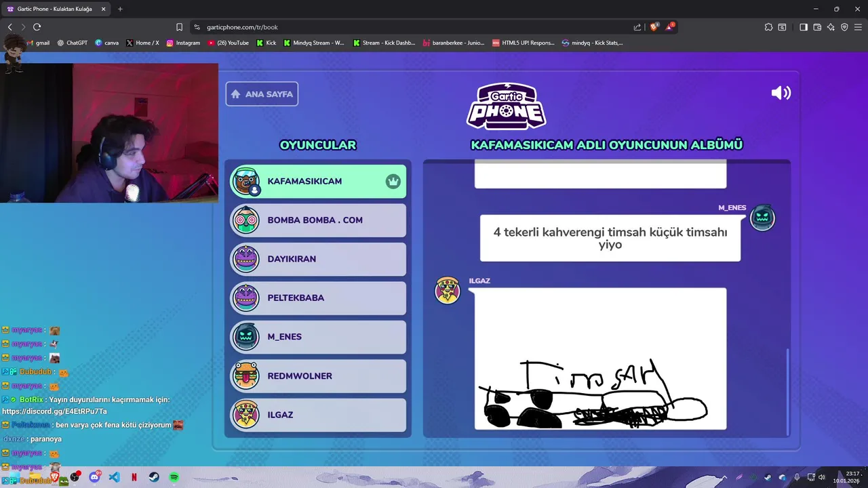Click the tab search icon in the toolbar
Image resolution: width=868 pixels, height=488 pixels.
click(782, 27)
